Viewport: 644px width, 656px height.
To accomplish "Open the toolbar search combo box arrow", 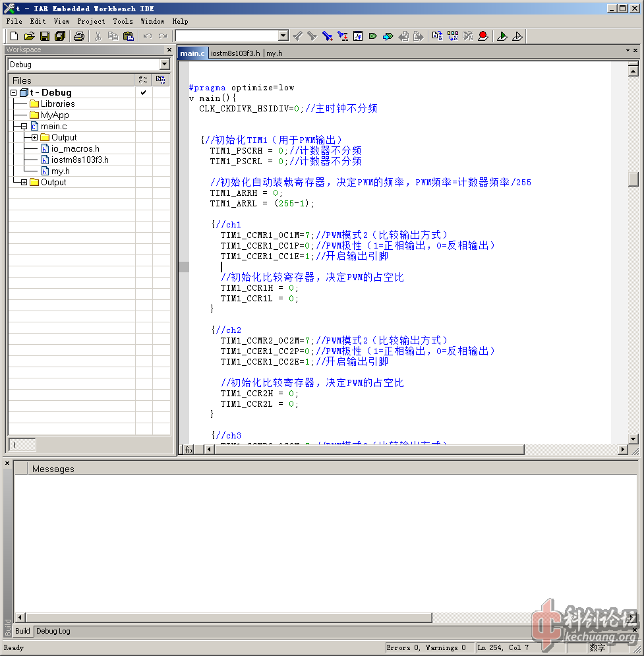I will pyautogui.click(x=283, y=36).
